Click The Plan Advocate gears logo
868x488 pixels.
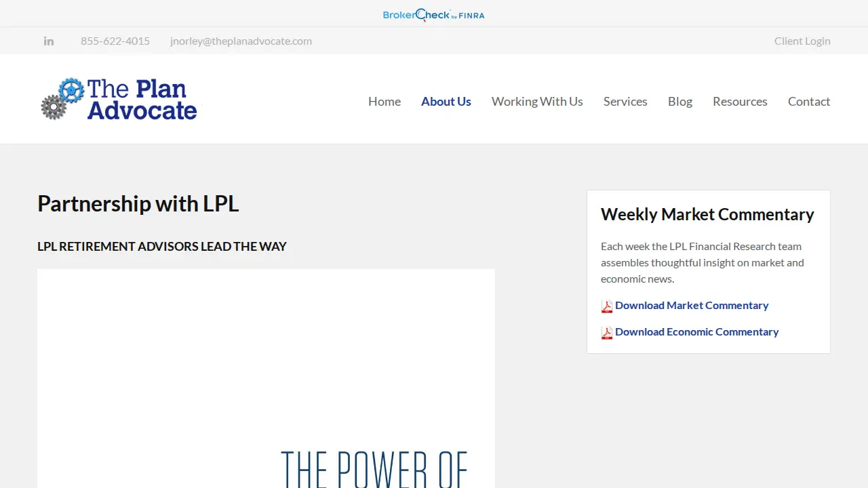(119, 99)
